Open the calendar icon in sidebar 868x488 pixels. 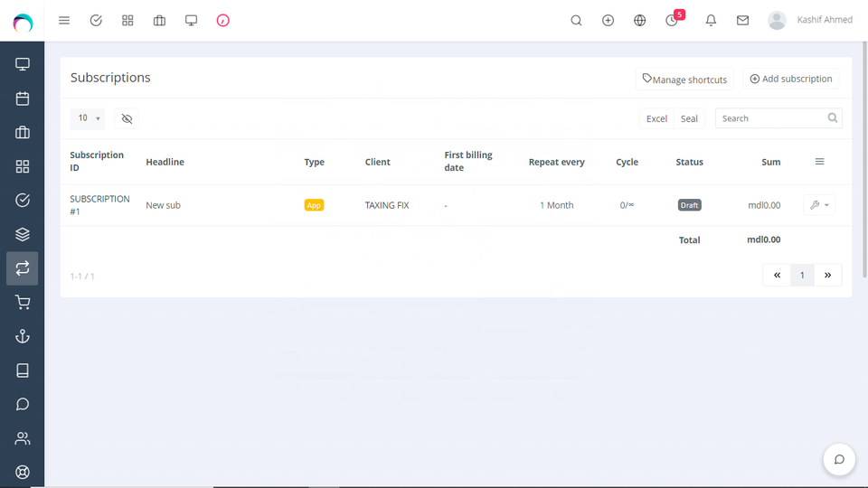[23, 99]
